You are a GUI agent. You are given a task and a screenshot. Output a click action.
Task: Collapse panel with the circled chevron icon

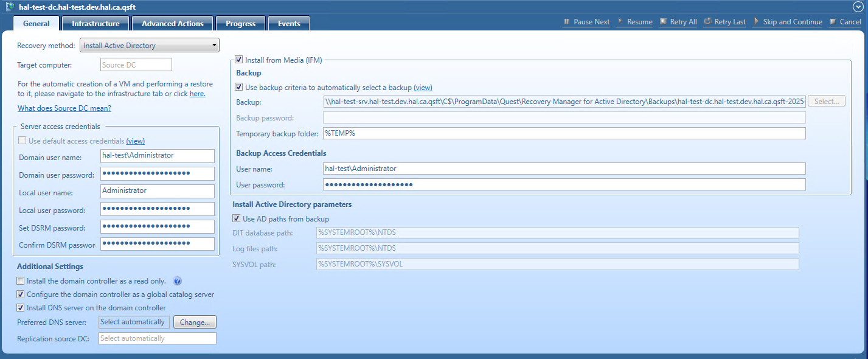[x=858, y=6]
